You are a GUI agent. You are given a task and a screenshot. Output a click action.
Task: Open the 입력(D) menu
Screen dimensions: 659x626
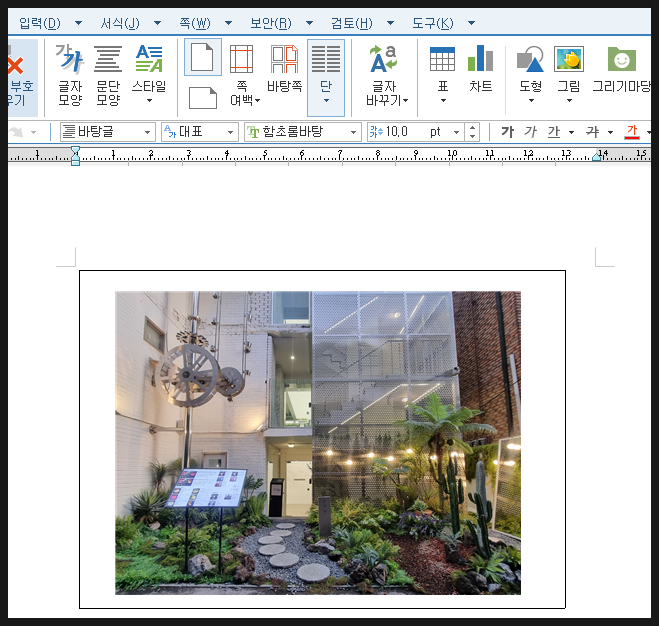pos(40,23)
